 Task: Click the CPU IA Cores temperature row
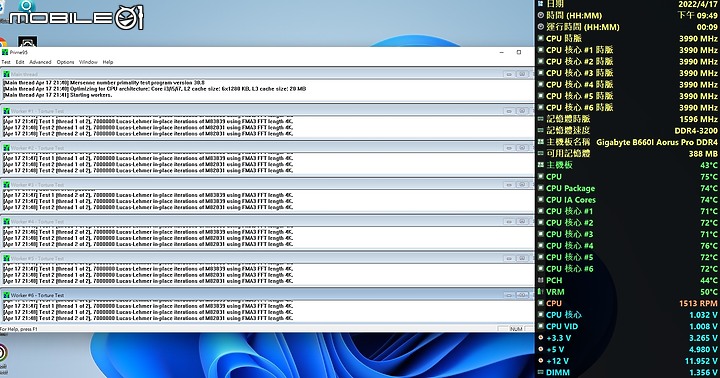[x=628, y=200]
